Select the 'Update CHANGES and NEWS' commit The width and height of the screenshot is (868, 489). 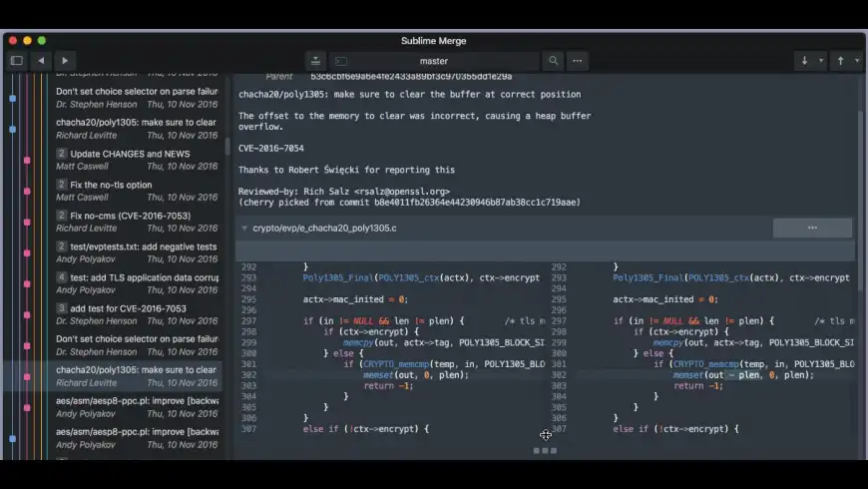137,154
